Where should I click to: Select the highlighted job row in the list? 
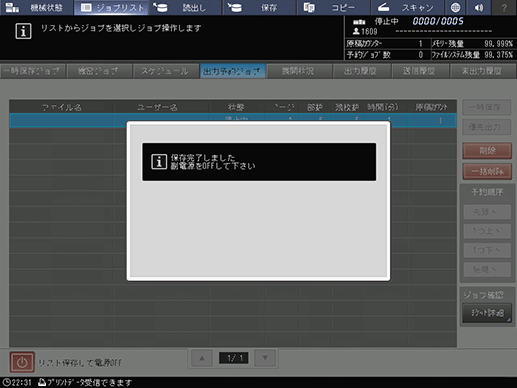(x=233, y=120)
